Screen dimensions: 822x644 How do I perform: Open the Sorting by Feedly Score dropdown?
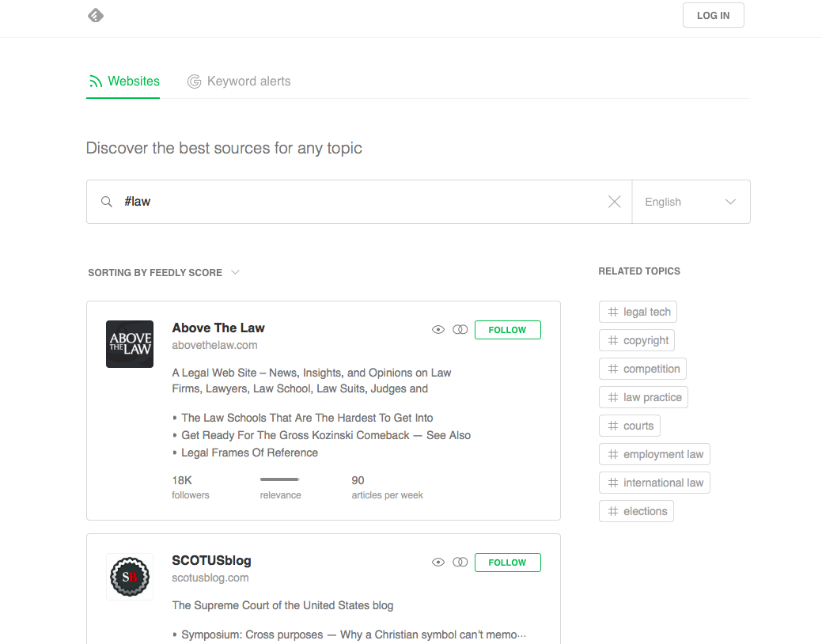coord(164,273)
